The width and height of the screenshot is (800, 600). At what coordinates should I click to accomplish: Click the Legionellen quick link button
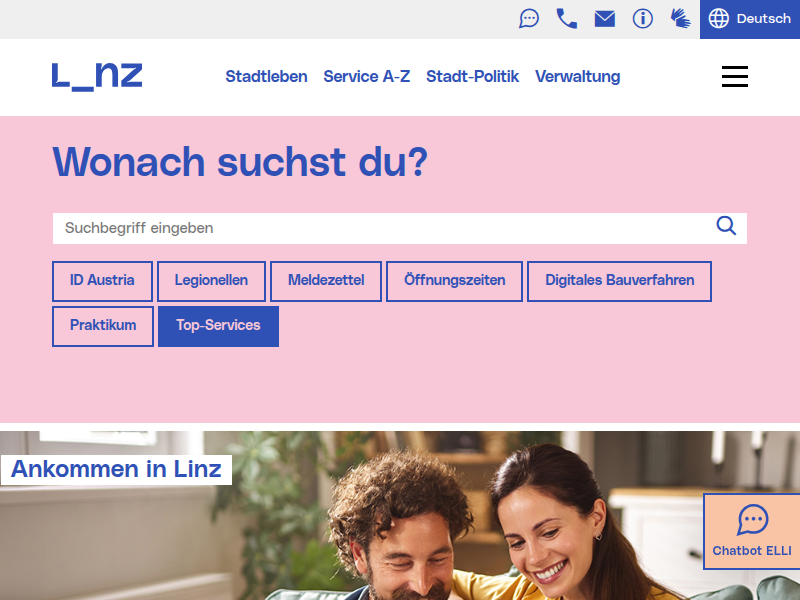pyautogui.click(x=211, y=281)
